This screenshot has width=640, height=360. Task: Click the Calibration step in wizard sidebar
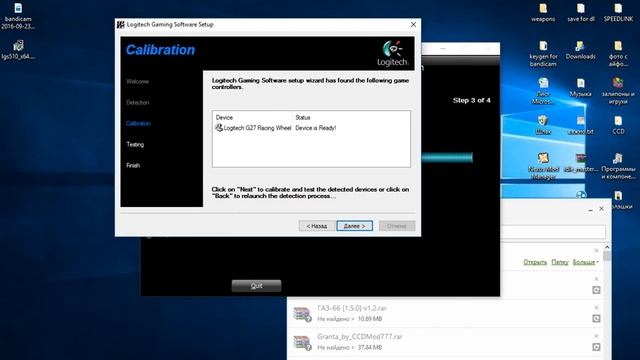138,123
